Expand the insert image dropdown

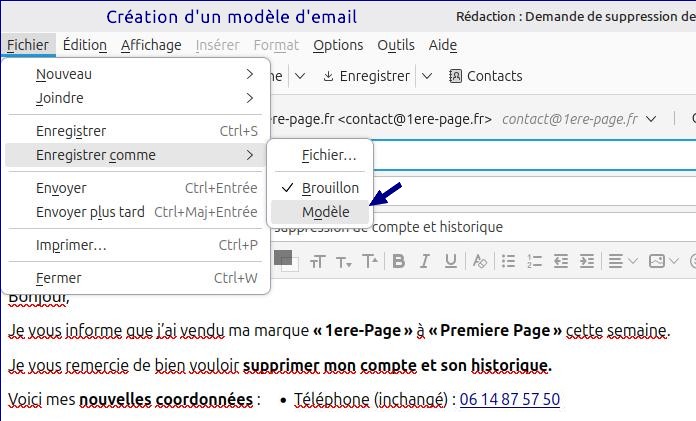click(x=676, y=261)
